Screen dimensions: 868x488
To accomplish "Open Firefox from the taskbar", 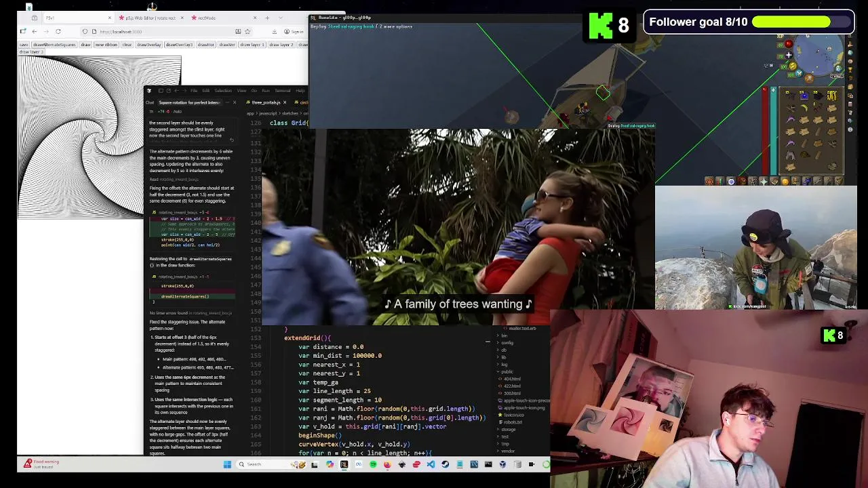I will point(388,464).
